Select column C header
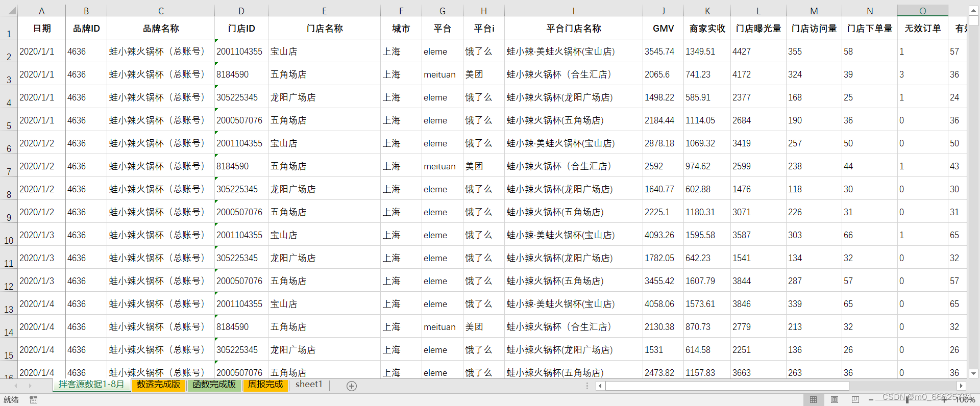Viewport: 980px width, 406px height. (x=161, y=11)
